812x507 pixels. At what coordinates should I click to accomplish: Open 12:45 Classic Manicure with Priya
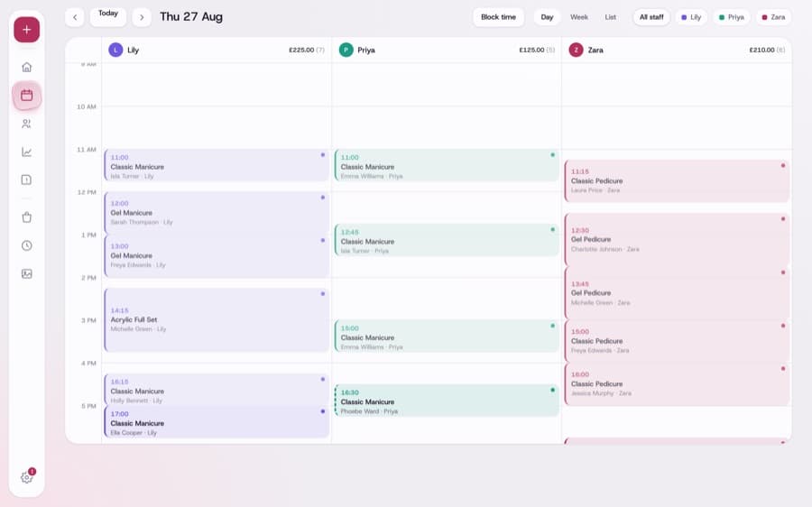click(x=447, y=240)
